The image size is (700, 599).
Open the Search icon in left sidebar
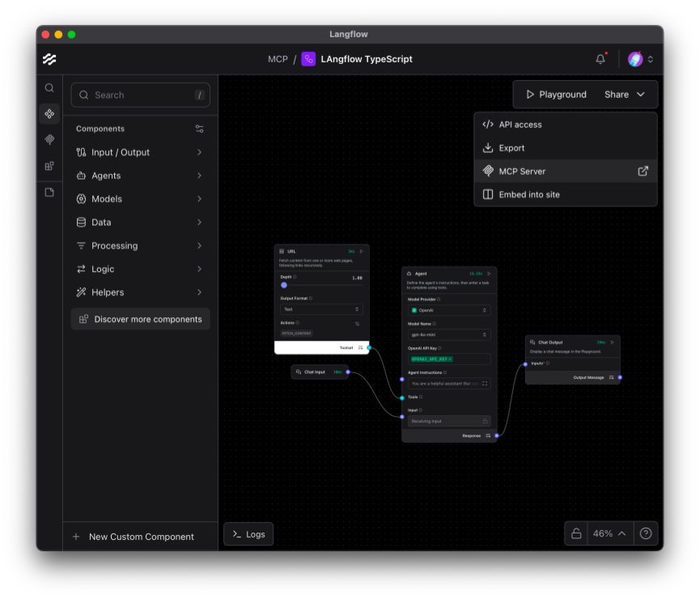pos(49,87)
